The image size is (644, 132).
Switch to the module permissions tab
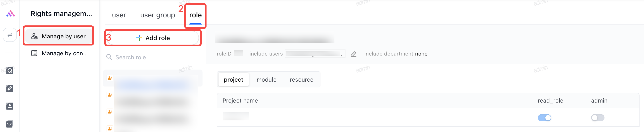click(x=266, y=80)
